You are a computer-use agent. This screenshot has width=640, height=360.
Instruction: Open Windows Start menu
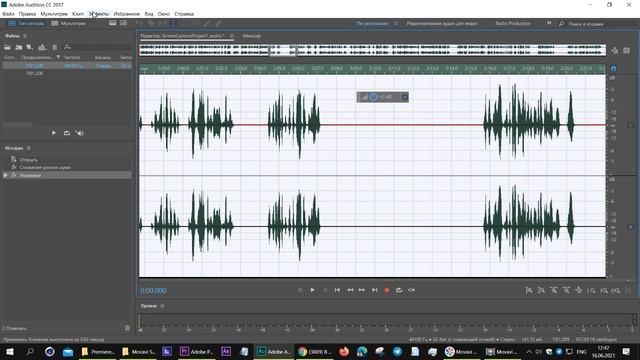pyautogui.click(x=9, y=351)
